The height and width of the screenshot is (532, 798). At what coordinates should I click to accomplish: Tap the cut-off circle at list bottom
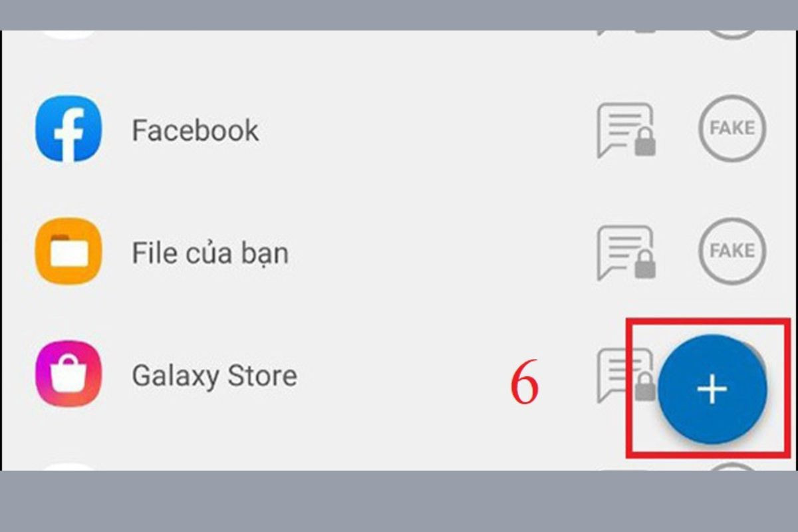pos(732,467)
